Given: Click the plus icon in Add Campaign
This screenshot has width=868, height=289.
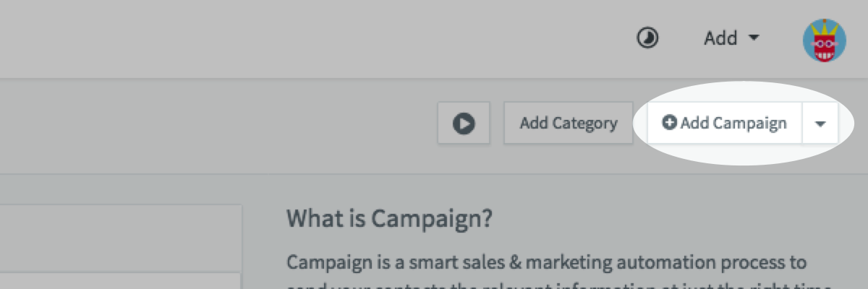Looking at the screenshot, I should point(670,124).
